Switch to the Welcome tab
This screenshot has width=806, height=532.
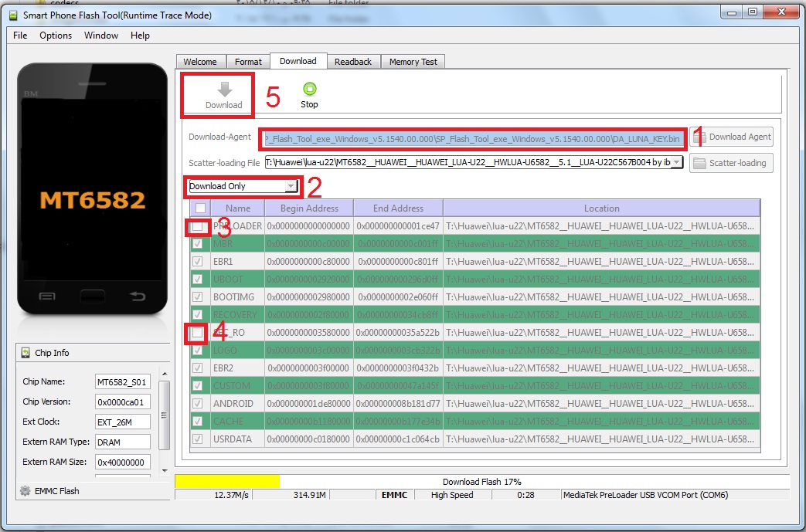[200, 62]
